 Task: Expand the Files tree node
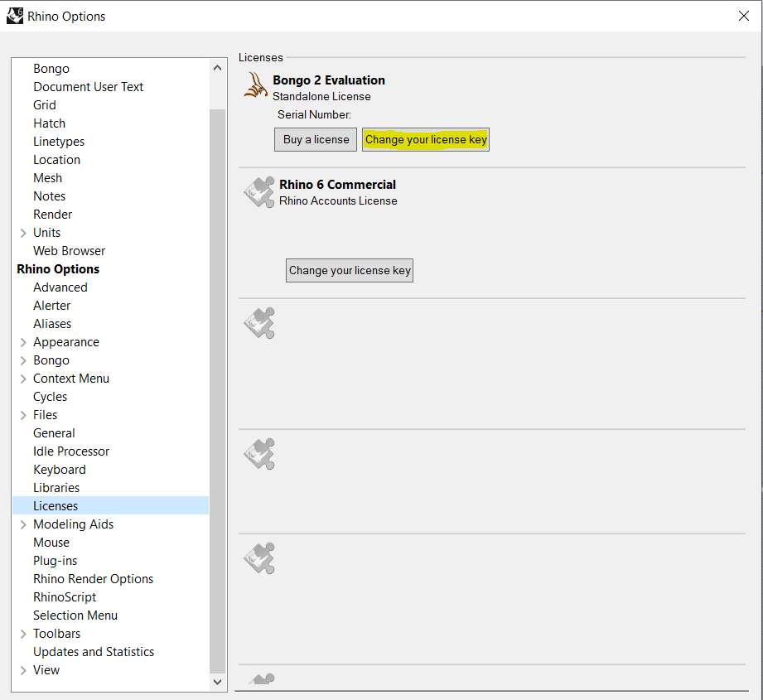23,415
